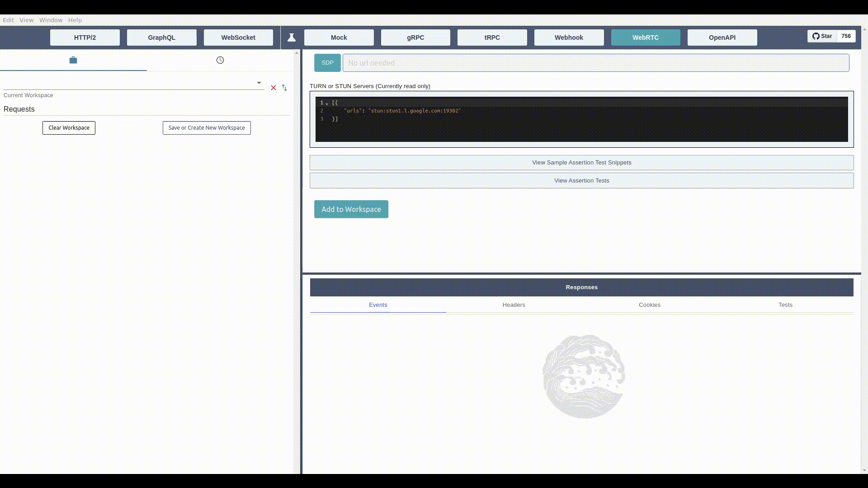Image resolution: width=868 pixels, height=488 pixels.
Task: Expand View Assertion Tests section
Action: pos(581,181)
